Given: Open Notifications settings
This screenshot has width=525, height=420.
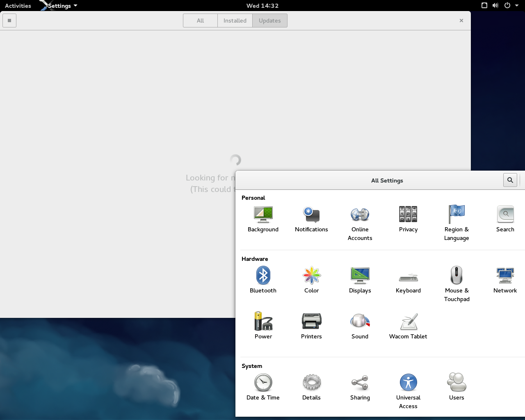Looking at the screenshot, I should click(311, 219).
